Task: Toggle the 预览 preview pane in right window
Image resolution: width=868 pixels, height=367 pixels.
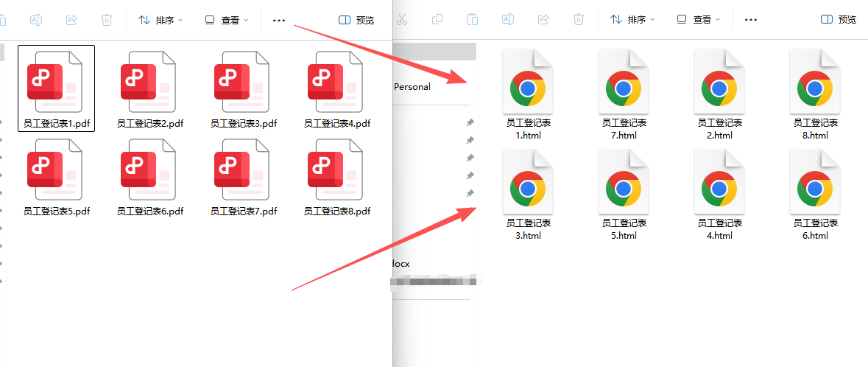Action: [x=839, y=20]
